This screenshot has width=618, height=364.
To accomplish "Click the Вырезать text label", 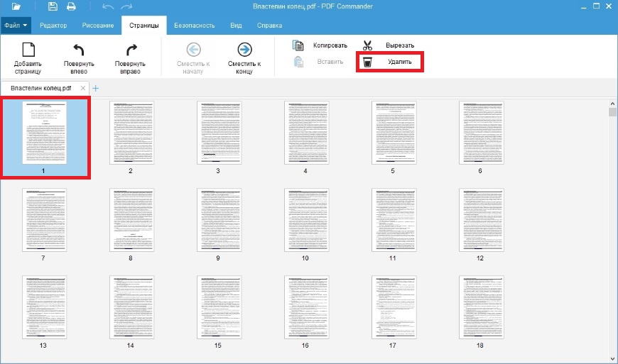I will click(400, 45).
